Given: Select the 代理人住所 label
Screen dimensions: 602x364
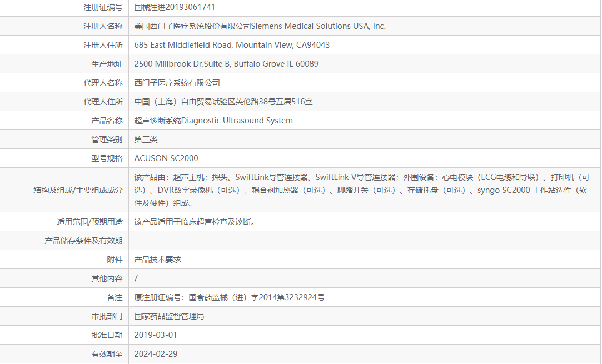Looking at the screenshot, I should 103,102.
